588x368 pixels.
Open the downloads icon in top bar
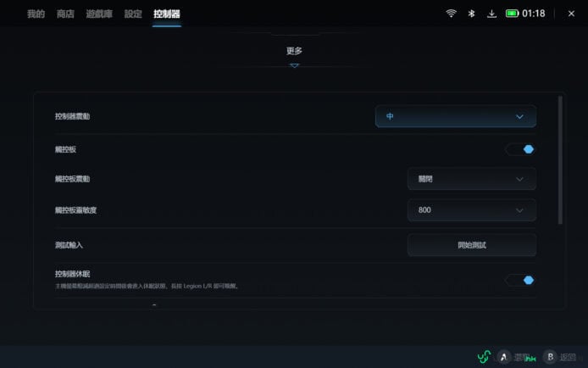point(492,14)
